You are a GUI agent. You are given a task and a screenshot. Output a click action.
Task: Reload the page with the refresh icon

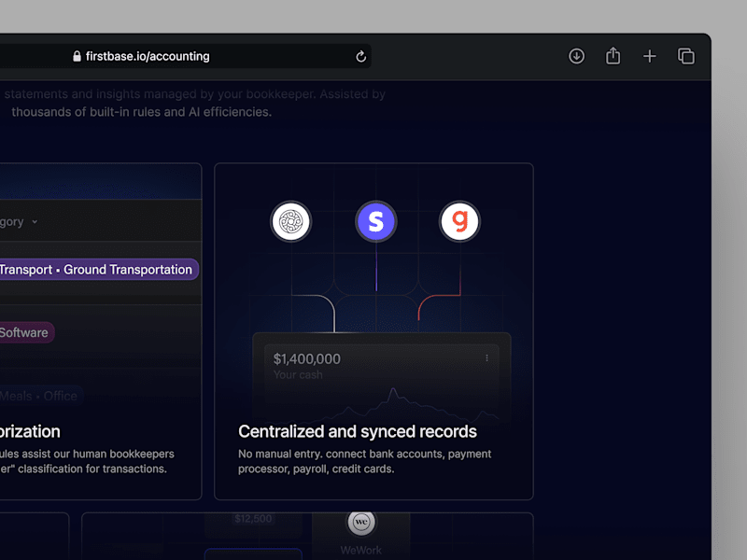pyautogui.click(x=361, y=56)
